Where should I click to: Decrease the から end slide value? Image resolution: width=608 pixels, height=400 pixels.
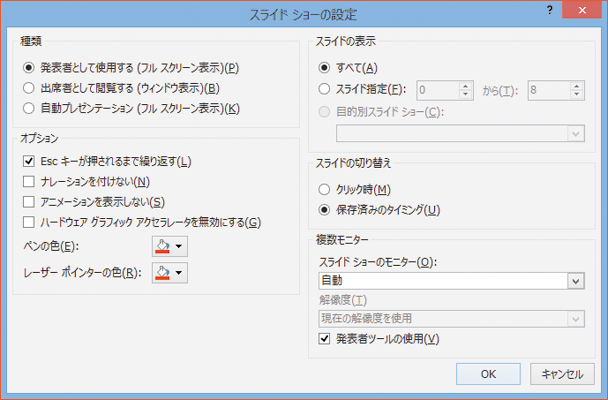coord(577,95)
